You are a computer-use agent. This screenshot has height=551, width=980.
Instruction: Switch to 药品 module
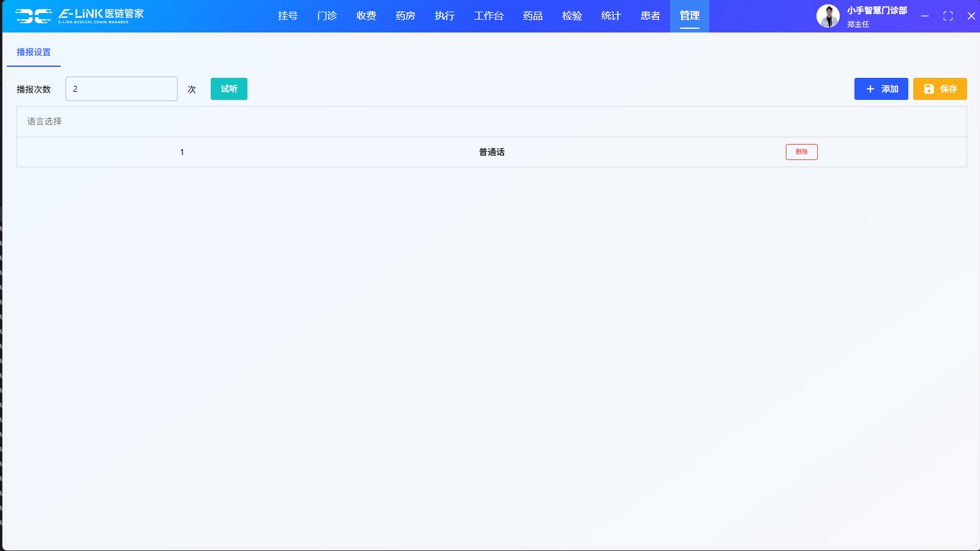pyautogui.click(x=532, y=16)
